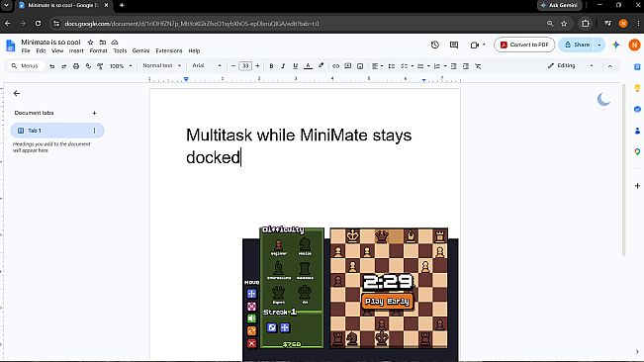Viewport: 644px width, 362px height.
Task: Click the font size input field
Action: point(245,66)
